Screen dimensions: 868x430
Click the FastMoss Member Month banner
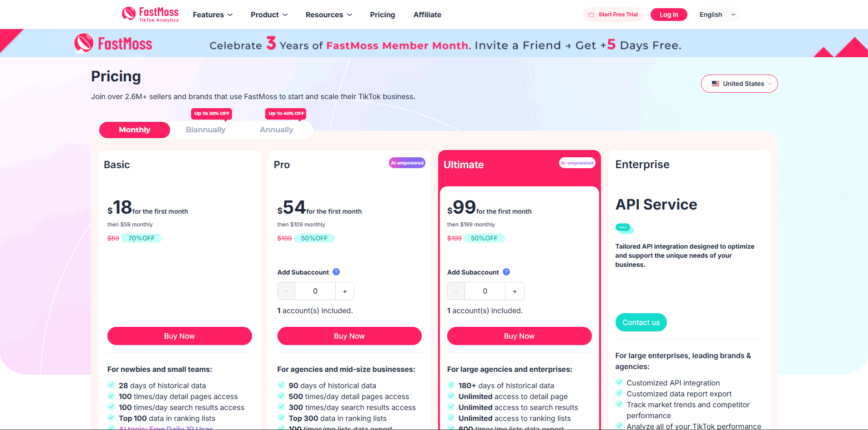pyautogui.click(x=434, y=43)
